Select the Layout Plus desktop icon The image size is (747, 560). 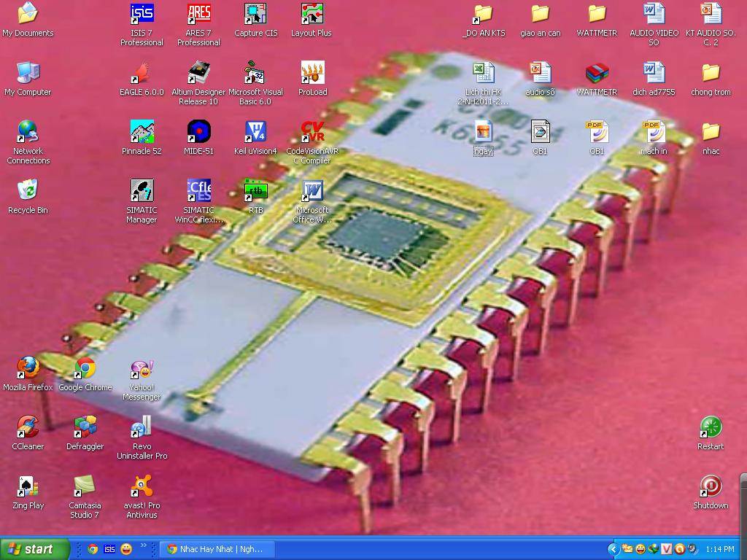[x=312, y=13]
